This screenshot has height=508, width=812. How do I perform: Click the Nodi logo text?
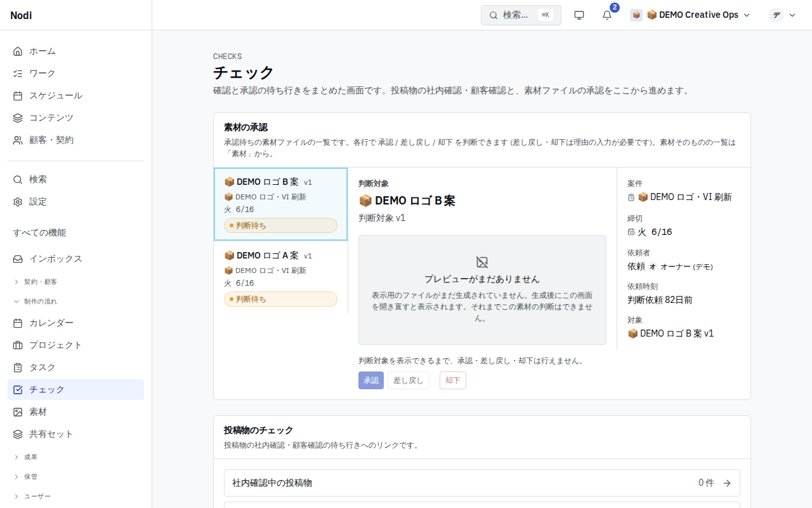[x=21, y=15]
